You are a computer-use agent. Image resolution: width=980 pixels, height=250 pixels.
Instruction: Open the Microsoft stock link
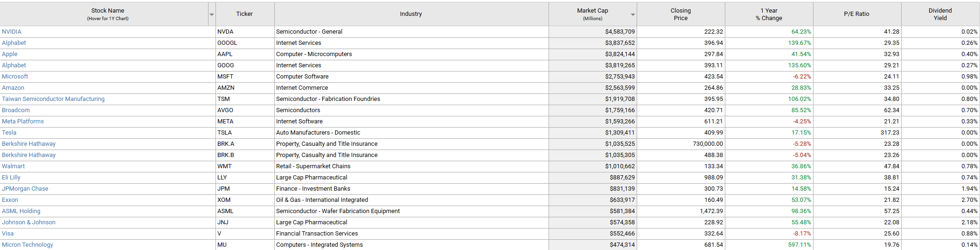pyautogui.click(x=15, y=77)
